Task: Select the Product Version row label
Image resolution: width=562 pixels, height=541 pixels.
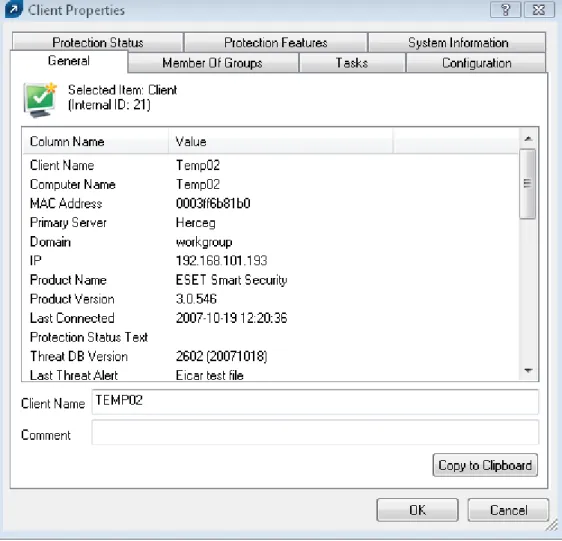Action: point(72,299)
